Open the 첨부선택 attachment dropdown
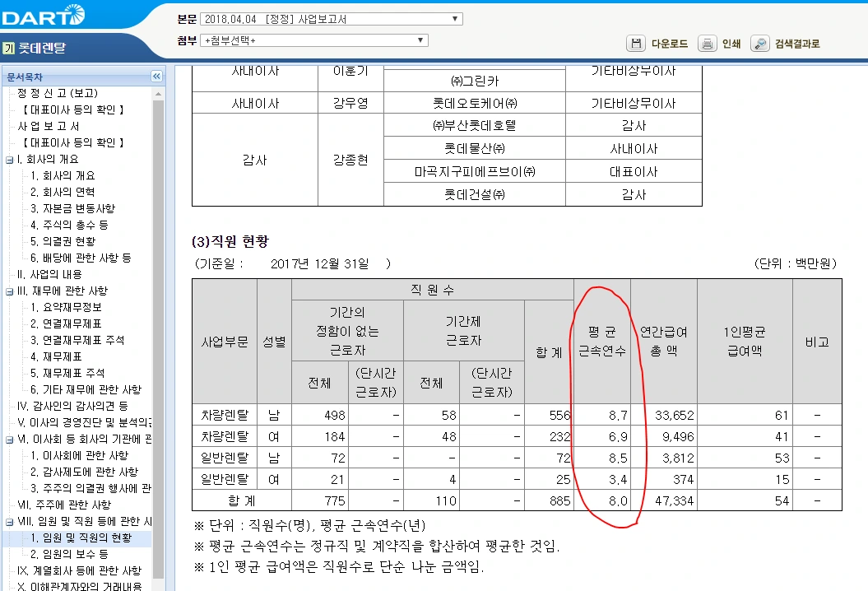 (x=313, y=40)
